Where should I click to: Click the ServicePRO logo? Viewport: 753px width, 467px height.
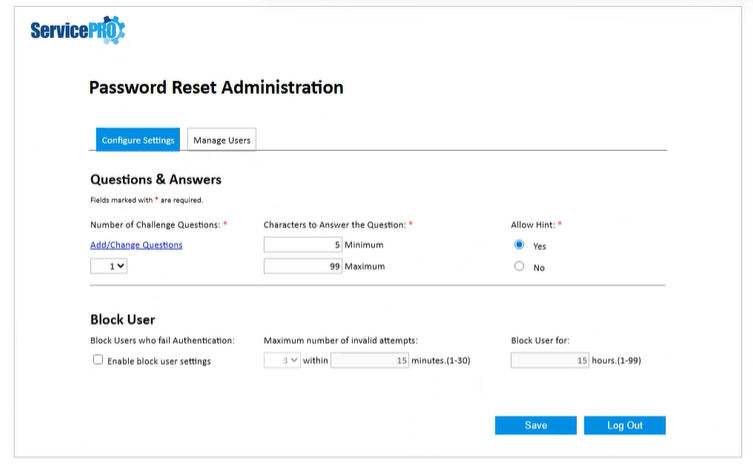coord(77,31)
